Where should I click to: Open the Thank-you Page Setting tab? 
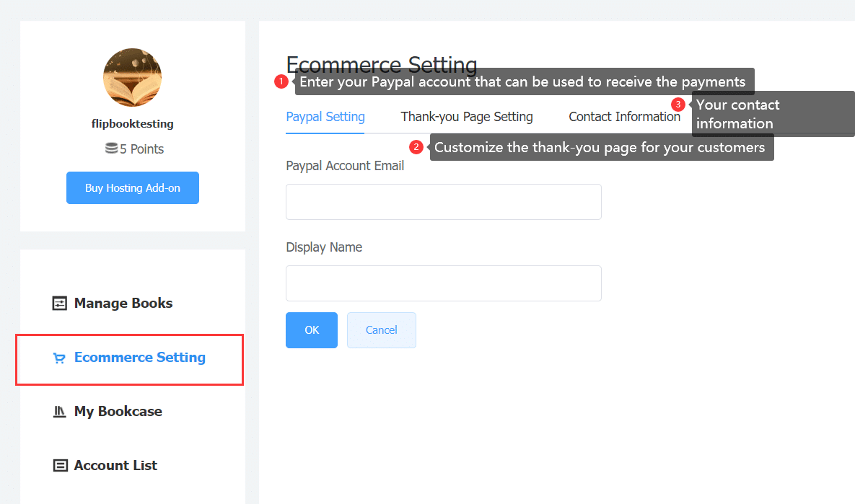(x=467, y=117)
